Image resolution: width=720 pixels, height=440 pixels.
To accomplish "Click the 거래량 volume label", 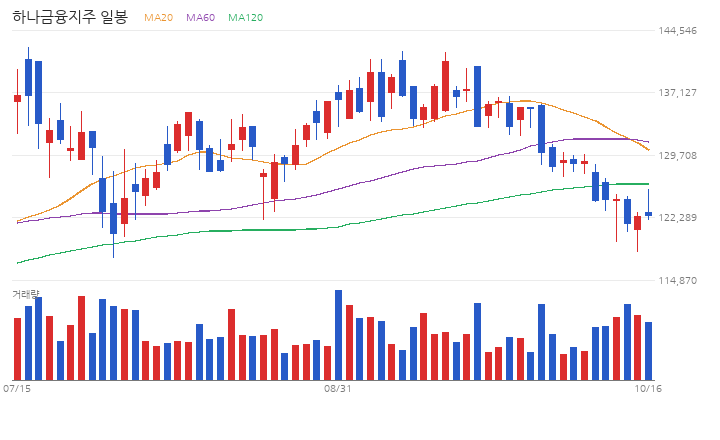I will (x=26, y=294).
